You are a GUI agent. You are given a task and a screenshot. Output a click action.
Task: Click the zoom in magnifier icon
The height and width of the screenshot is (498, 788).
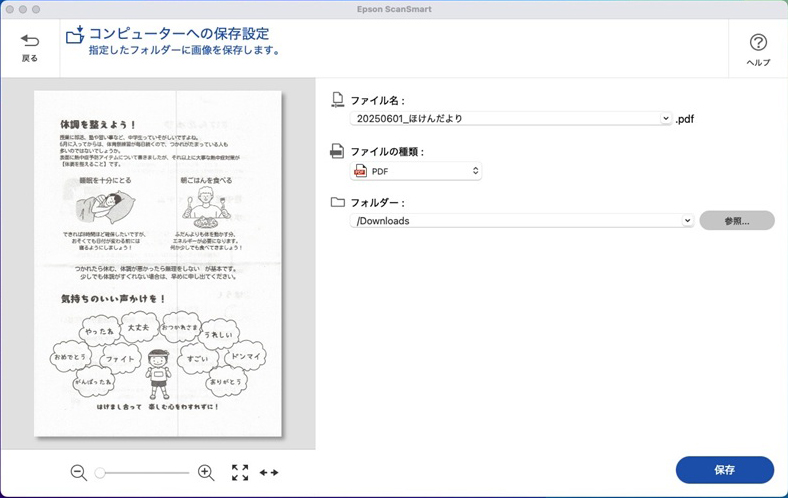tap(206, 472)
